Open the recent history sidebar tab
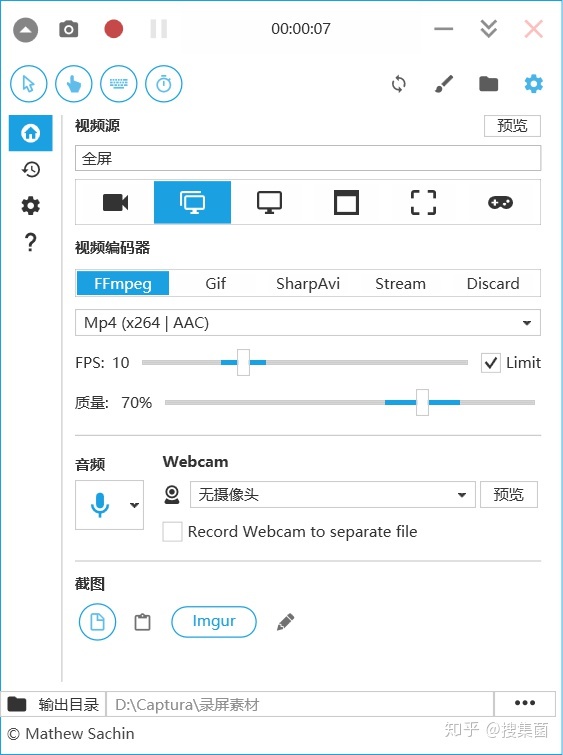This screenshot has width=563, height=755. (31, 169)
